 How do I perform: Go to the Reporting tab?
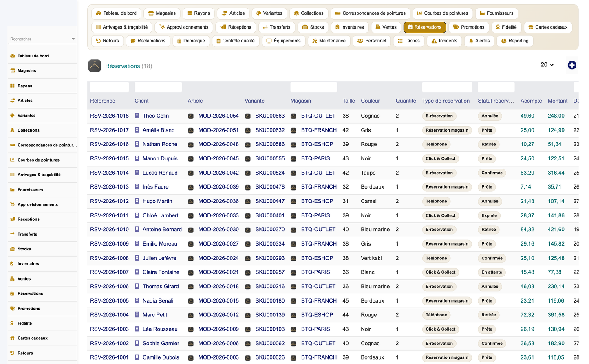[x=514, y=41]
